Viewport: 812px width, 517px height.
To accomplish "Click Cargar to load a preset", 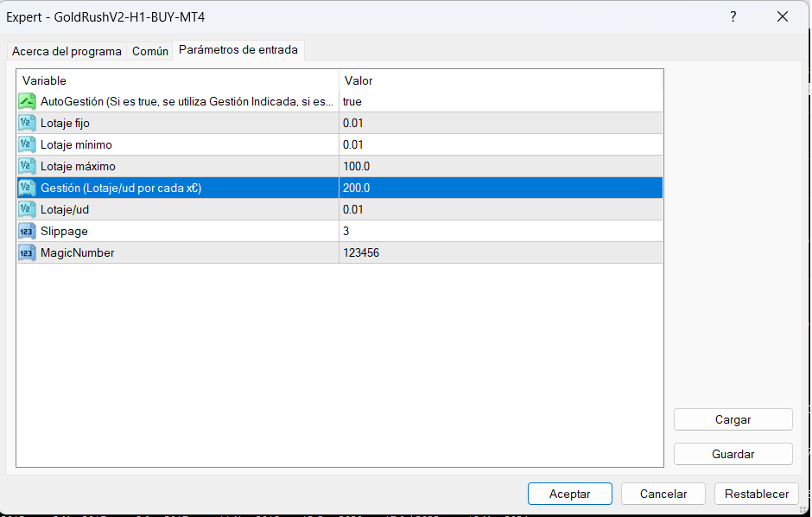I will (733, 419).
